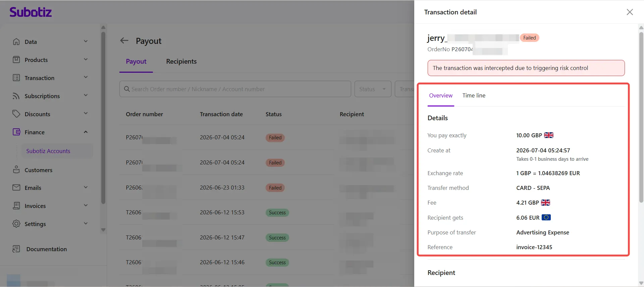The width and height of the screenshot is (644, 287).
Task: Click the sidebar scroll up arrow
Action: coord(103,27)
